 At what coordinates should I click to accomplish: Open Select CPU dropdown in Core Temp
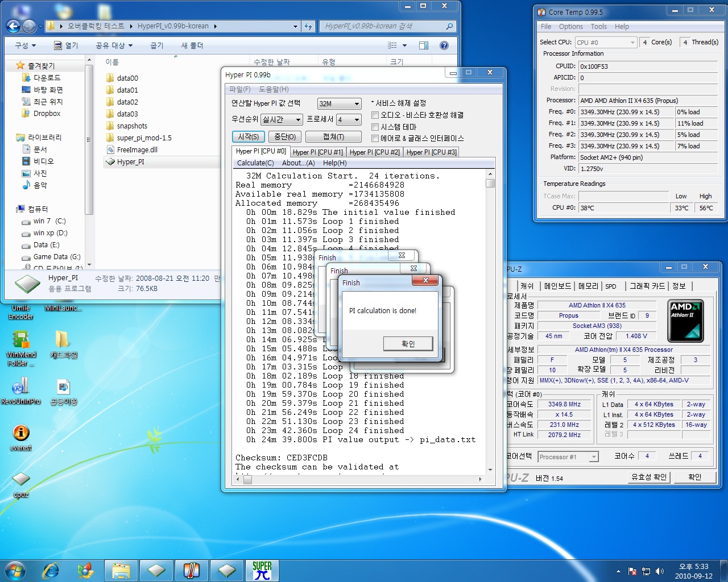[x=606, y=42]
